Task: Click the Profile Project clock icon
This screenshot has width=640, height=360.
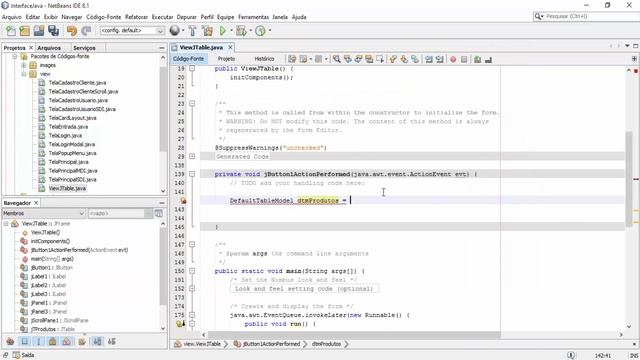Action: coord(260,31)
